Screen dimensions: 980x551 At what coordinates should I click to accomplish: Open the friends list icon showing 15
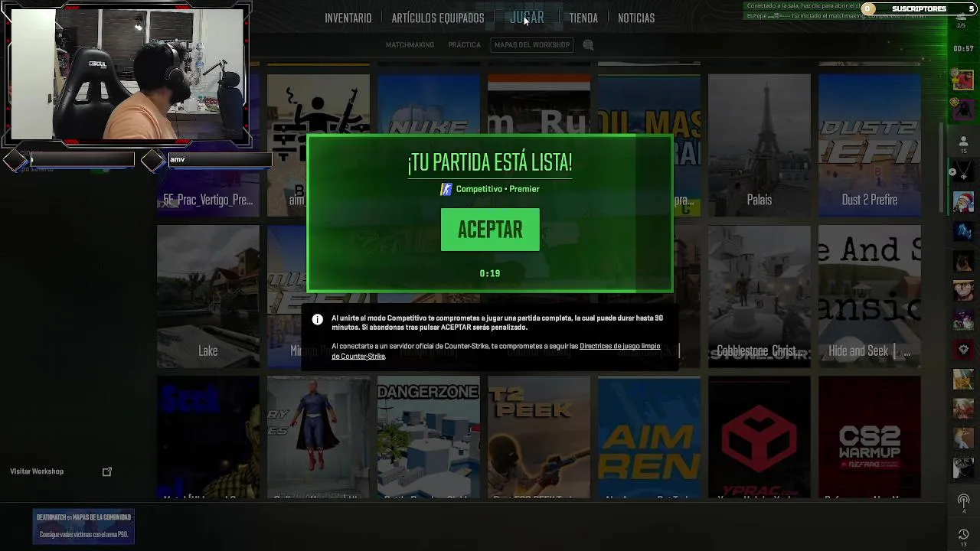click(x=963, y=144)
